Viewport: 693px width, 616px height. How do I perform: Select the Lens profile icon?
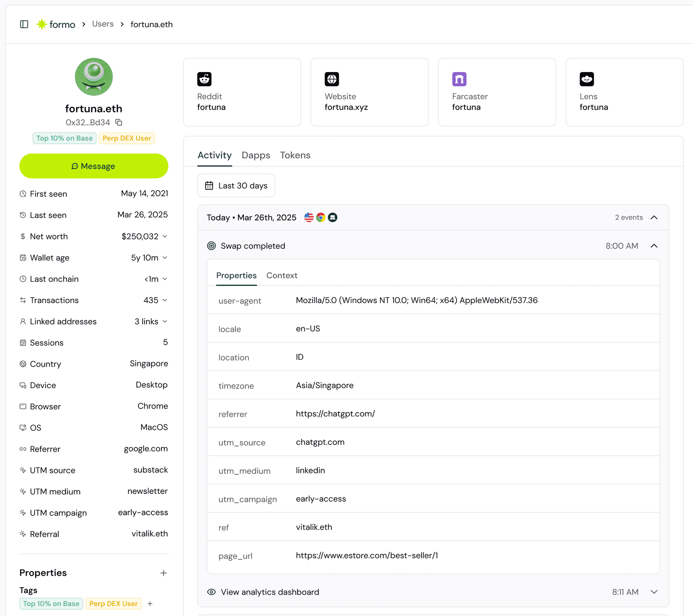[587, 79]
